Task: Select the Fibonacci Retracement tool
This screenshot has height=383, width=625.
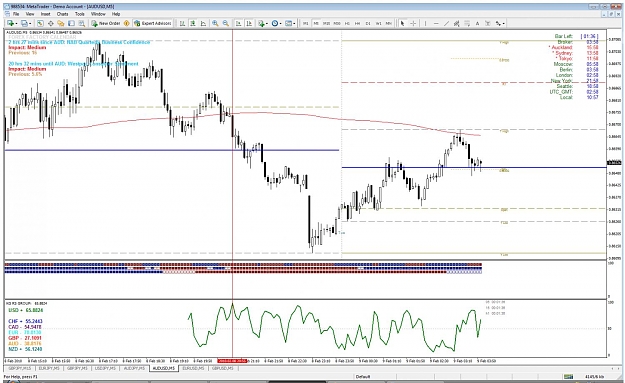Action: coord(467,24)
